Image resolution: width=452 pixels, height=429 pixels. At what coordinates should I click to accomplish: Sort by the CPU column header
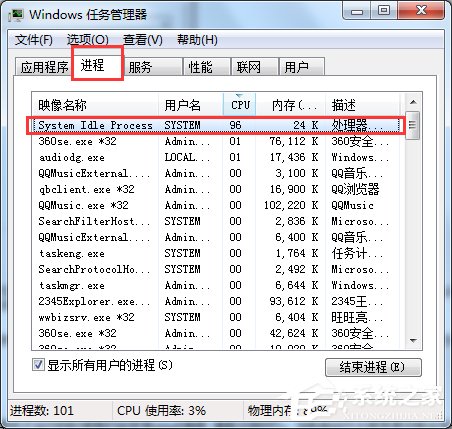pos(240,105)
